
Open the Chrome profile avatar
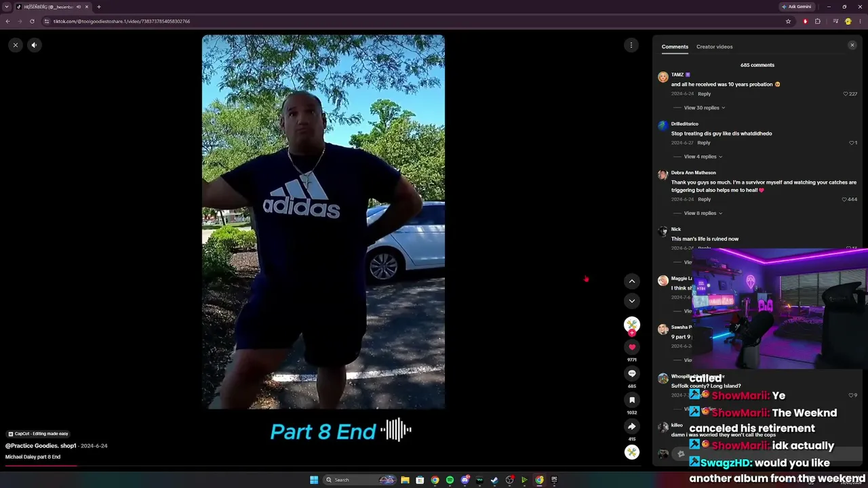tap(848, 21)
